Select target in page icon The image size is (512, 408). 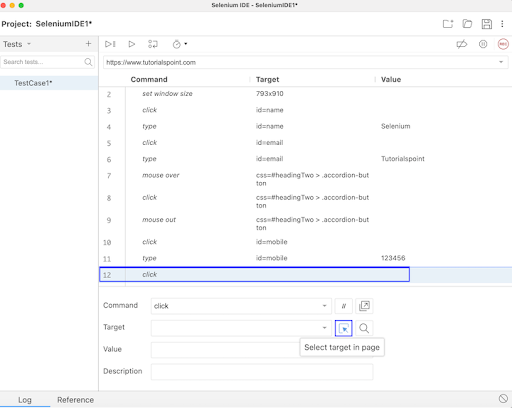pos(344,328)
